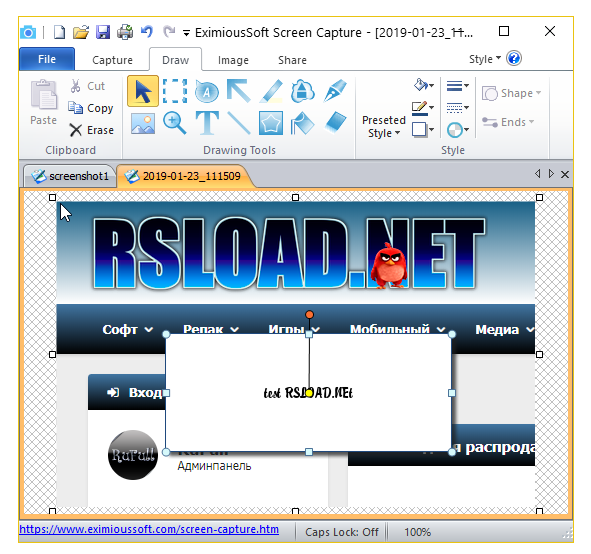Save the screenshot with floppy icon
591x554 pixels.
(x=103, y=32)
